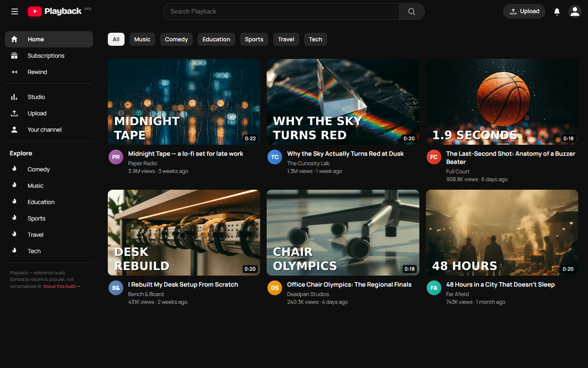The width and height of the screenshot is (588, 368).
Task: Open the notifications bell
Action: pyautogui.click(x=557, y=11)
